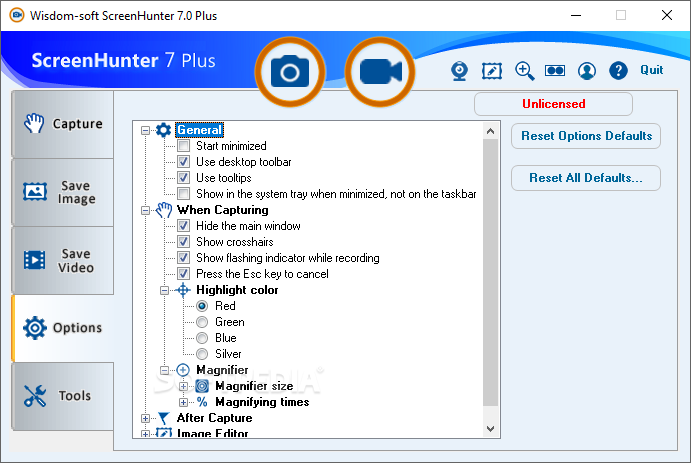Select the When Capturing tree label
Screen dimensions: 691x463
click(223, 210)
